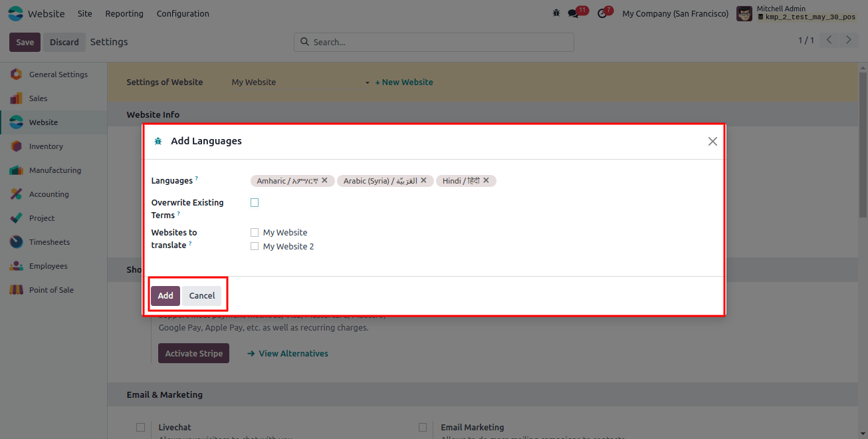868x439 pixels.
Task: Open the debug bug icon in navbar
Action: tap(556, 13)
